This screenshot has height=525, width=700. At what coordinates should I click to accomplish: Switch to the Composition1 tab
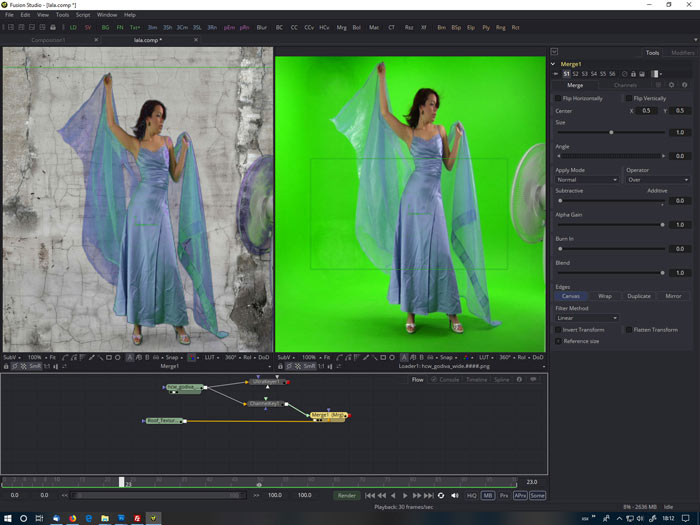(48, 40)
